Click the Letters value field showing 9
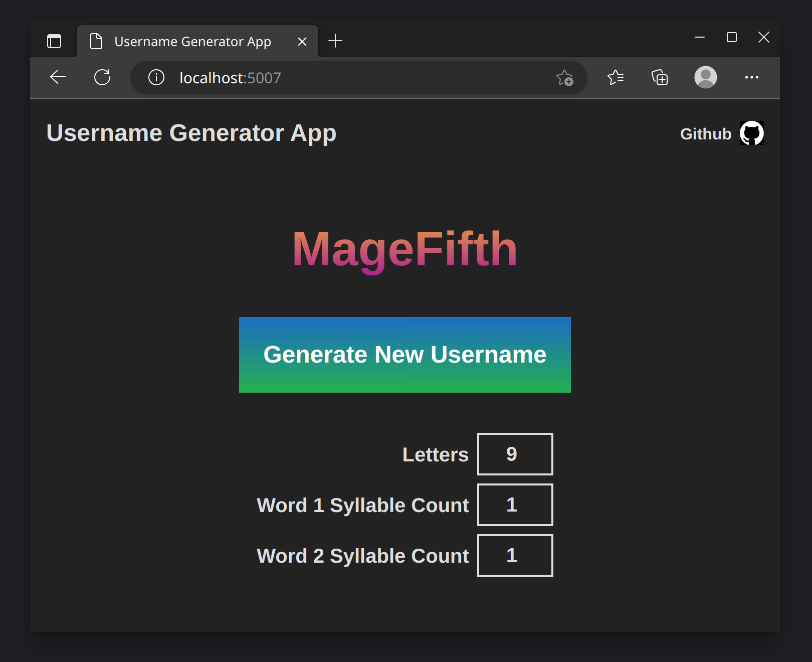Viewport: 812px width, 662px height. click(515, 454)
